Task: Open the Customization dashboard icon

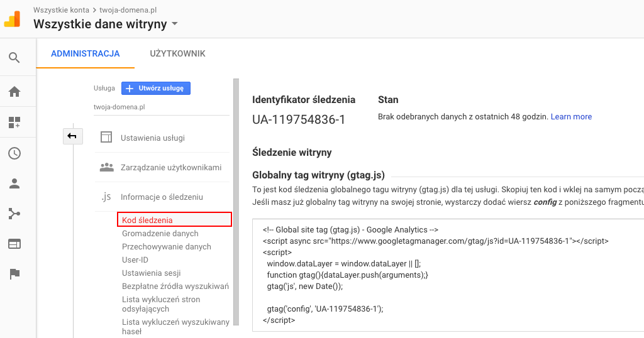Action: (14, 123)
